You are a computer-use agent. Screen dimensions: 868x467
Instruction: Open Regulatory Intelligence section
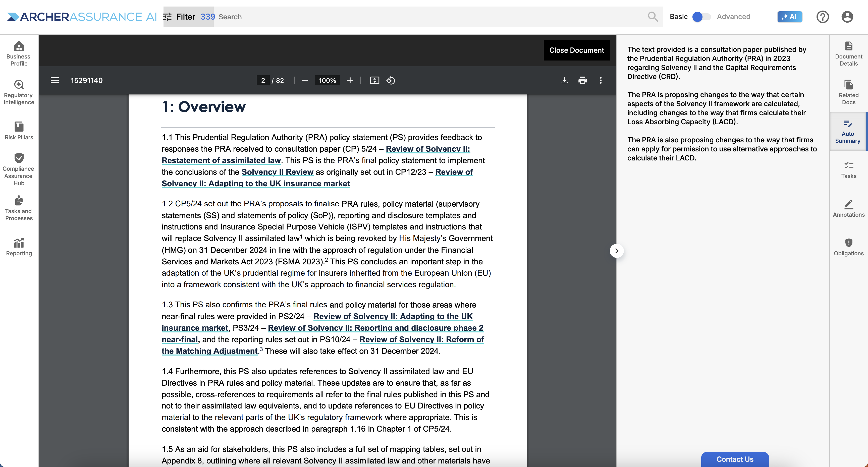[x=19, y=92]
